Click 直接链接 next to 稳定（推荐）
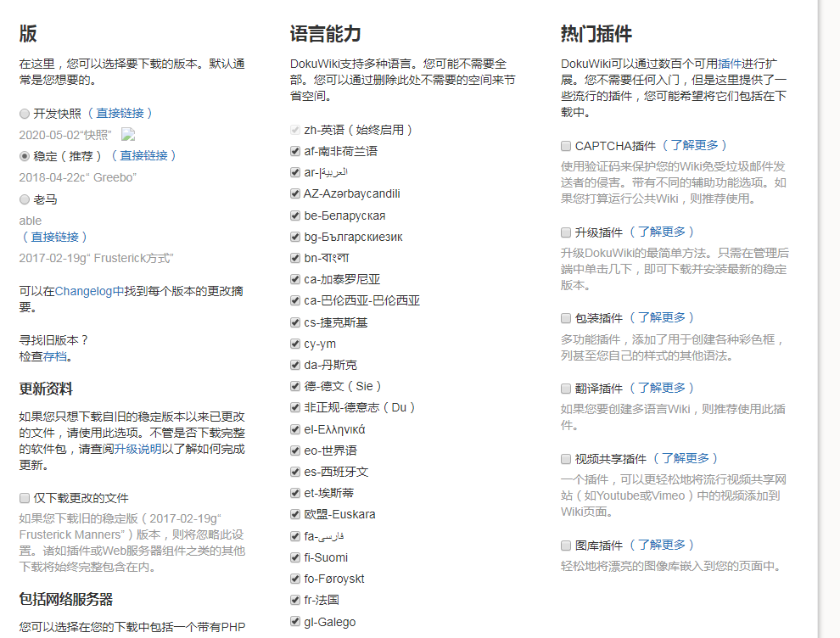The height and width of the screenshot is (638, 840). [x=146, y=156]
